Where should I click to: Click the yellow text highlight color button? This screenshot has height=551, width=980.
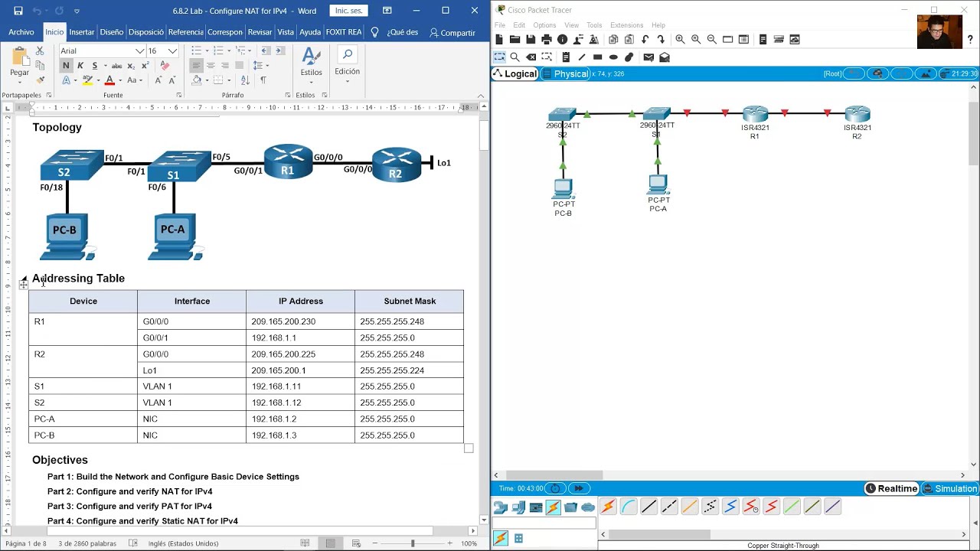(87, 80)
